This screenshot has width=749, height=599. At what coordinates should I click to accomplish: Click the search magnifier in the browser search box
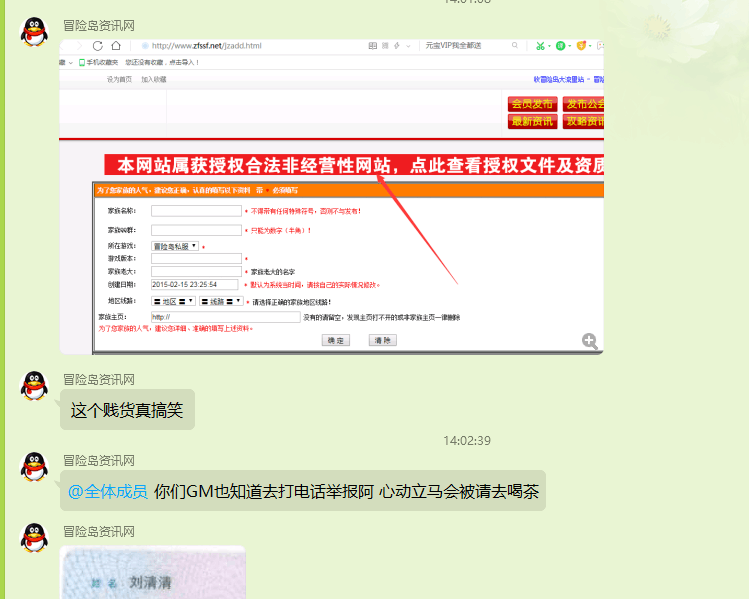point(514,46)
